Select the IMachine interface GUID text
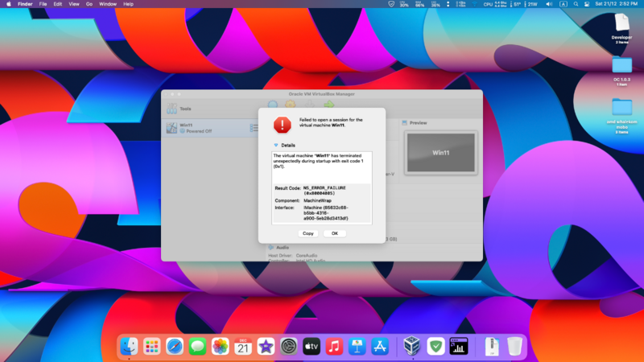The width and height of the screenshot is (644, 362). point(326,213)
